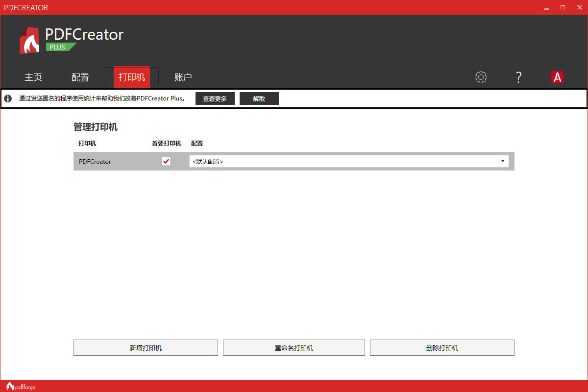Viewport: 588px width, 392px height.
Task: Switch to the 主页 tab
Action: [x=33, y=77]
